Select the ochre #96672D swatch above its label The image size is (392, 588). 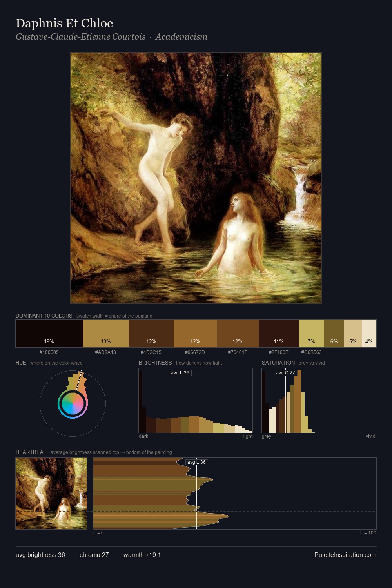(x=195, y=334)
